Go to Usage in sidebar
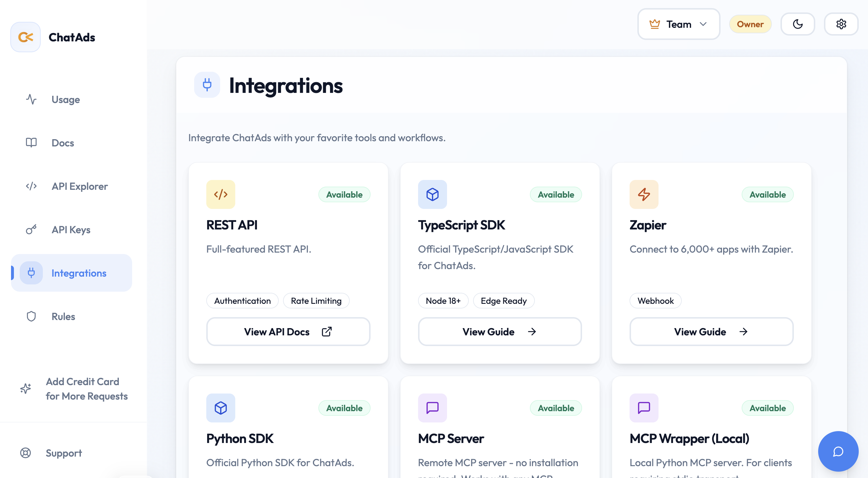 pyautogui.click(x=66, y=100)
